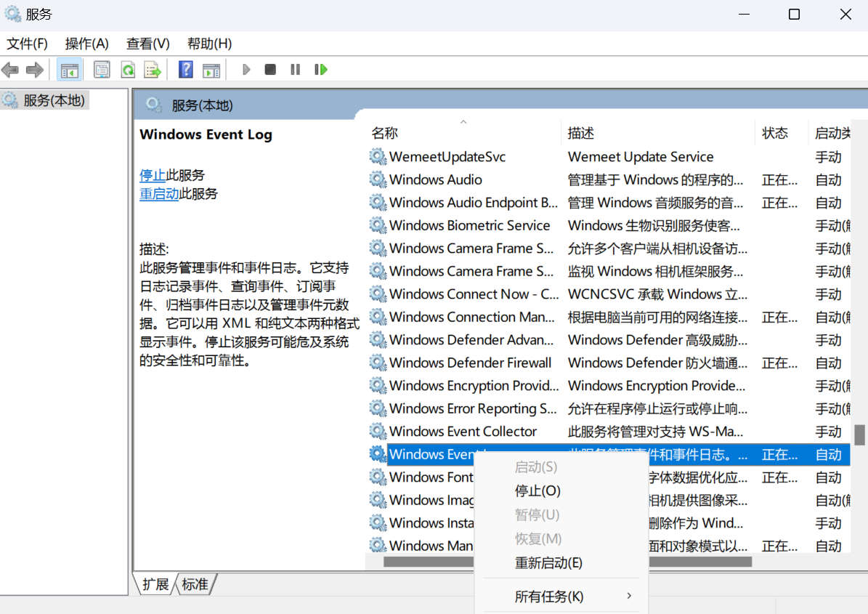Image resolution: width=868 pixels, height=614 pixels.
Task: Click the gear icon beside Windows Font
Action: coord(378,477)
